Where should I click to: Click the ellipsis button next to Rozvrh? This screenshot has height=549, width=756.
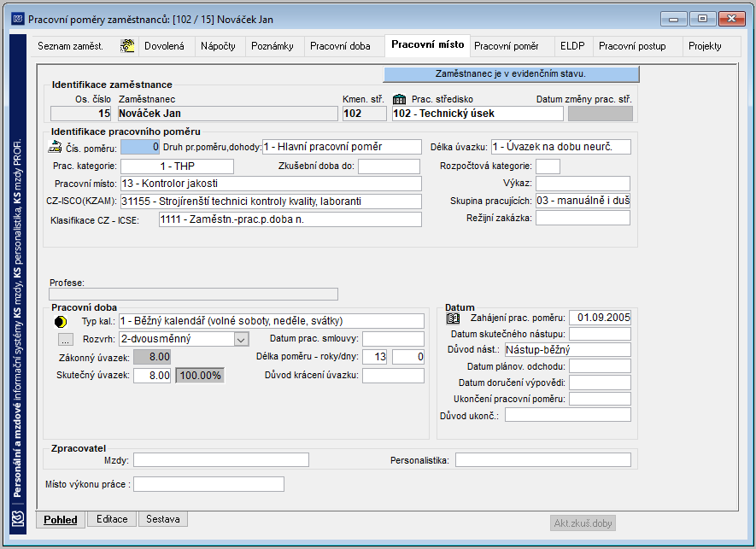[66, 340]
